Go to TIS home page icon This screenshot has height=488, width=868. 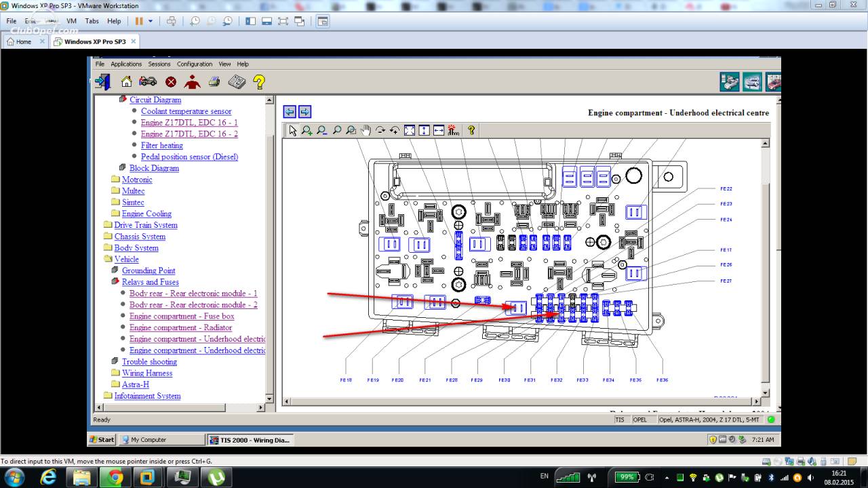point(126,82)
